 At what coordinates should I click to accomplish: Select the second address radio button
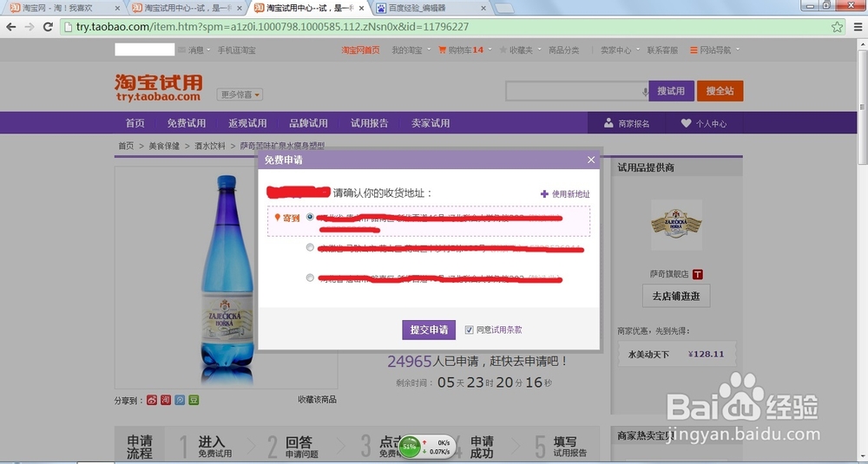click(310, 247)
